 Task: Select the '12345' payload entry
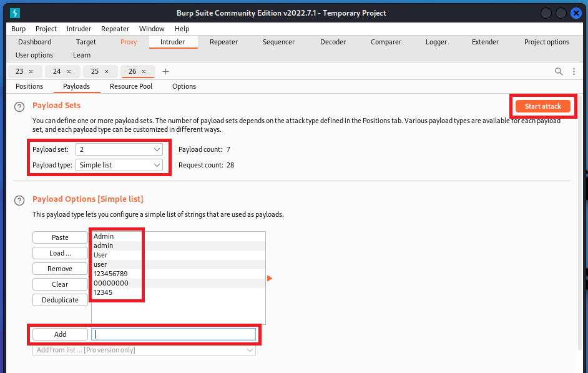179,292
